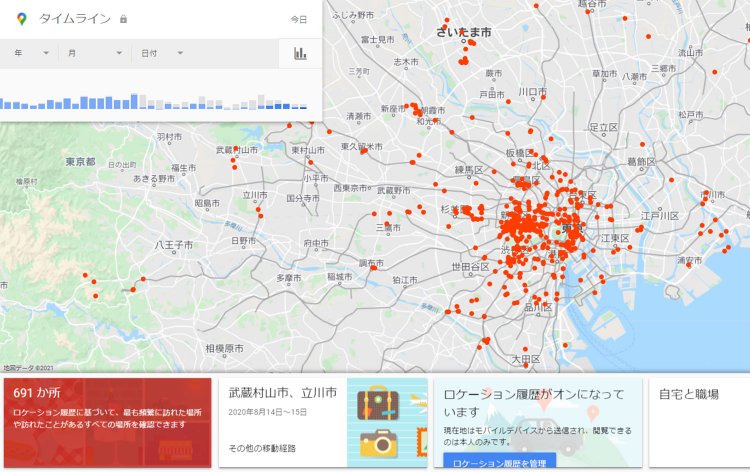Click the 松戸市 map label
The width and height of the screenshot is (750, 472).
click(x=691, y=115)
